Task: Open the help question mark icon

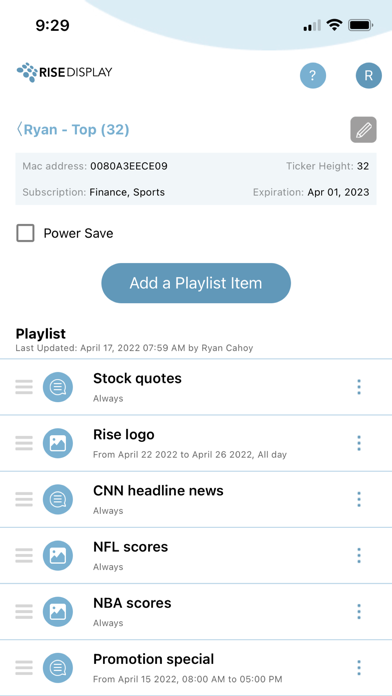Action: (313, 75)
